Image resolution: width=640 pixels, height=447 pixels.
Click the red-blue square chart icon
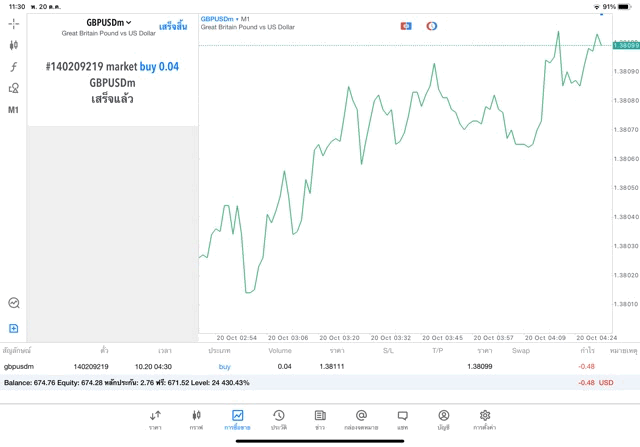406,26
